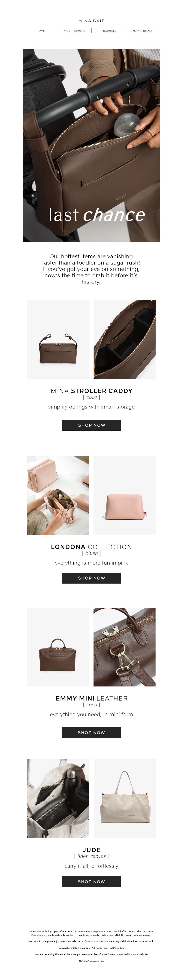Open the HOME navigation link
The image size is (183, 980).
(x=40, y=31)
